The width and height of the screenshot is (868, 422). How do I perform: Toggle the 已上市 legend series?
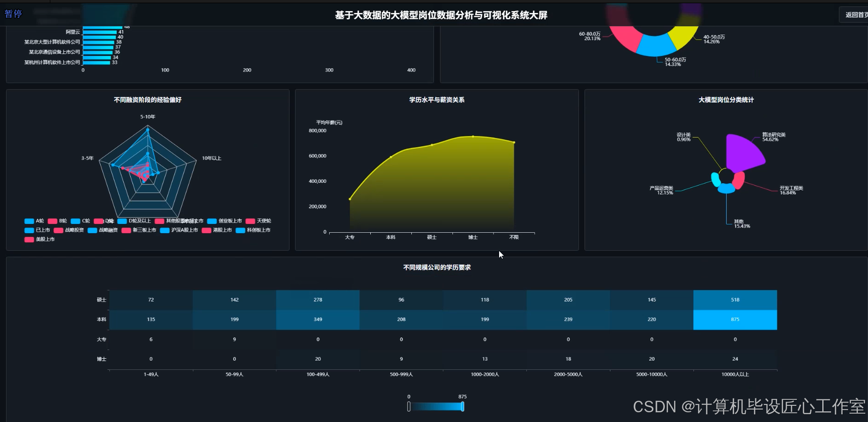pyautogui.click(x=37, y=230)
